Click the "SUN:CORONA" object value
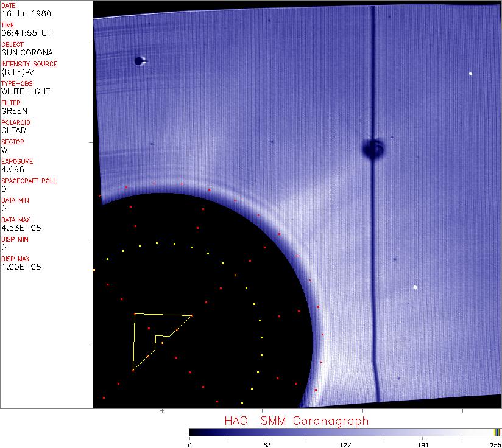 tap(27, 52)
